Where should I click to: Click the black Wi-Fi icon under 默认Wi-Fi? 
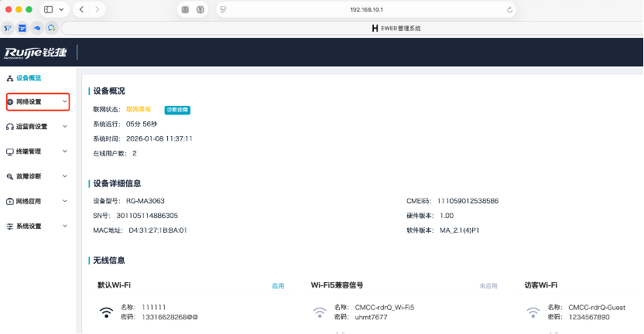point(106,312)
